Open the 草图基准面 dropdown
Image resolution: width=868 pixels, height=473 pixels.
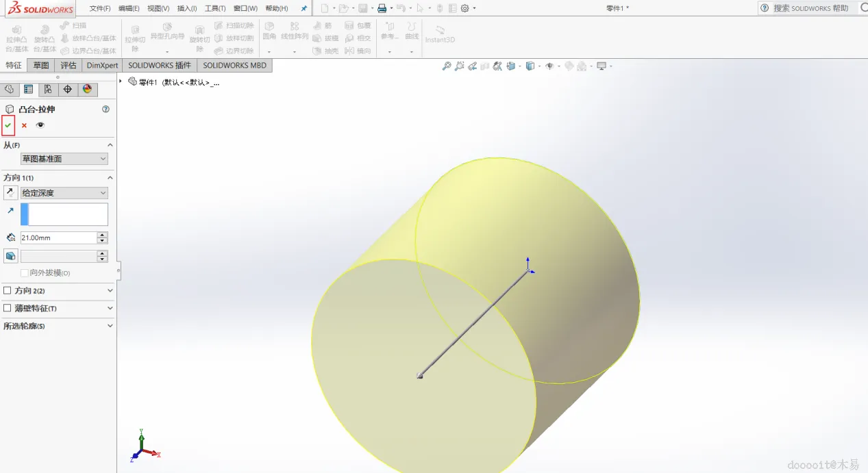click(x=64, y=159)
